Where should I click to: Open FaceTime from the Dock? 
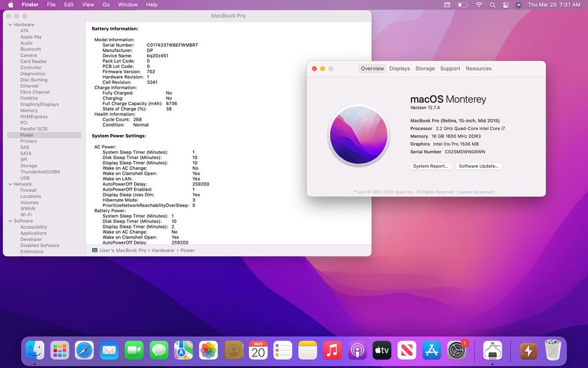[134, 351]
